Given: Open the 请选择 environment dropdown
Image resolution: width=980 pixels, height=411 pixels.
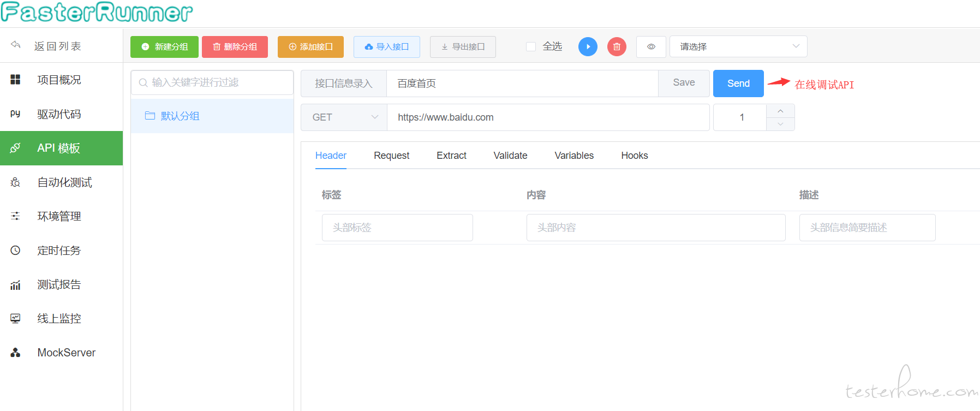Looking at the screenshot, I should point(738,46).
